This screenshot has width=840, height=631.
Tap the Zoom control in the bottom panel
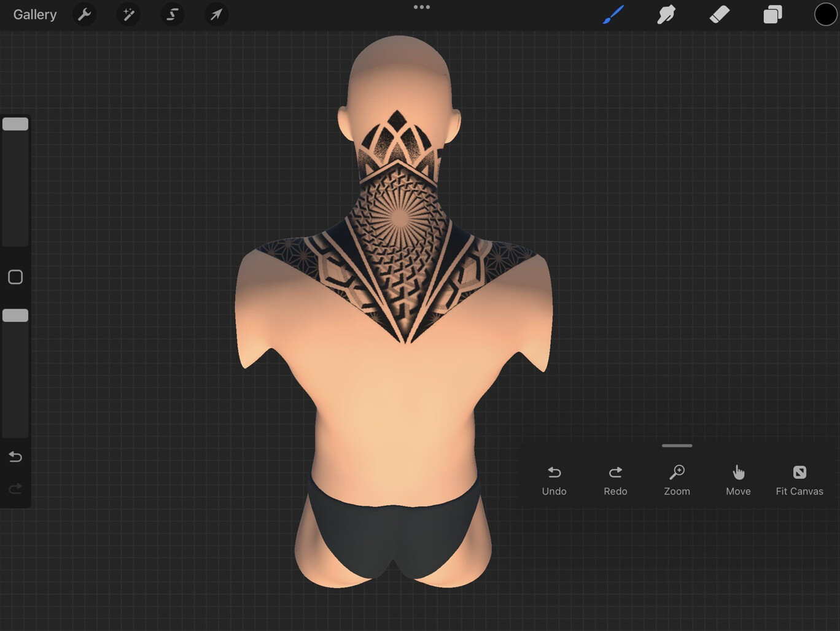click(677, 480)
